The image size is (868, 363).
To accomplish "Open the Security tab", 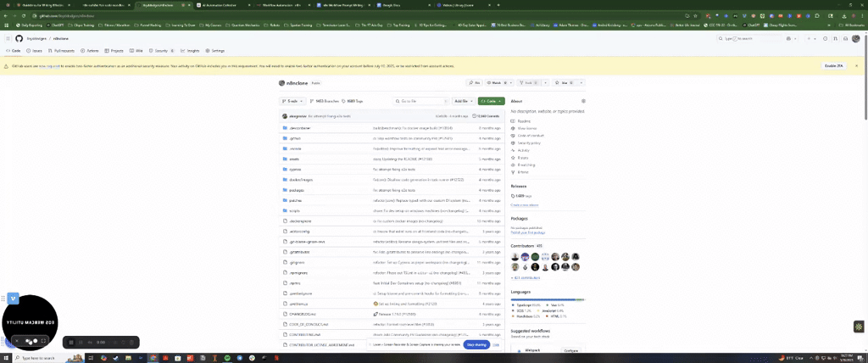I will click(x=162, y=50).
